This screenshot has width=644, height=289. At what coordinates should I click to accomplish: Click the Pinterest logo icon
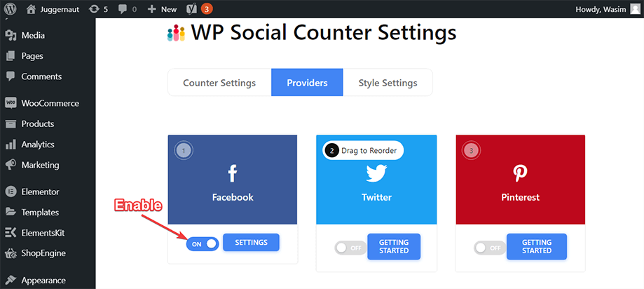coord(521,173)
